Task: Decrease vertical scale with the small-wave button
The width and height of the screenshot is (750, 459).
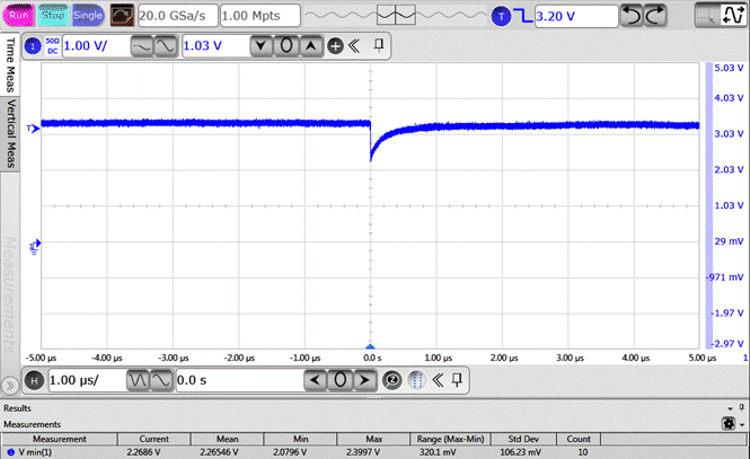Action: tap(142, 46)
